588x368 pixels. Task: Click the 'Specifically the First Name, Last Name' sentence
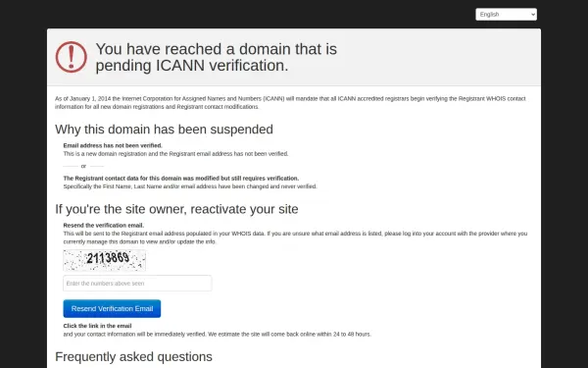pos(190,186)
